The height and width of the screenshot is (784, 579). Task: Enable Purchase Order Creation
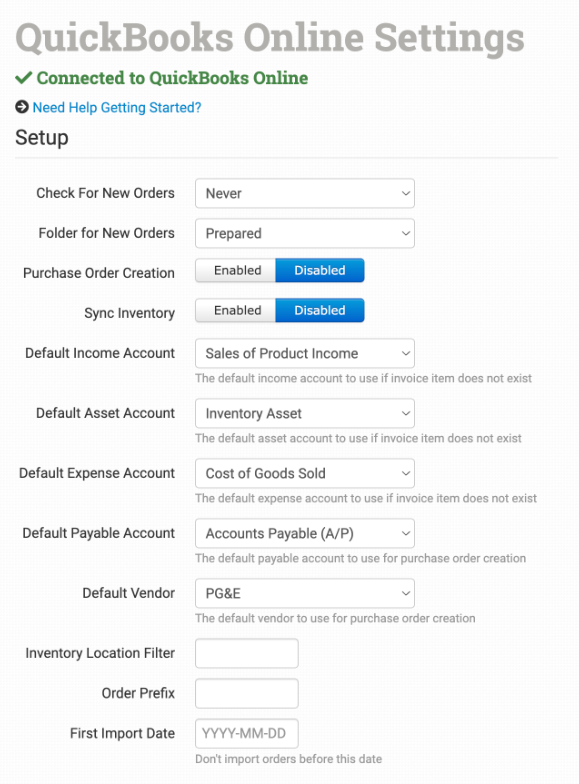[x=236, y=270]
